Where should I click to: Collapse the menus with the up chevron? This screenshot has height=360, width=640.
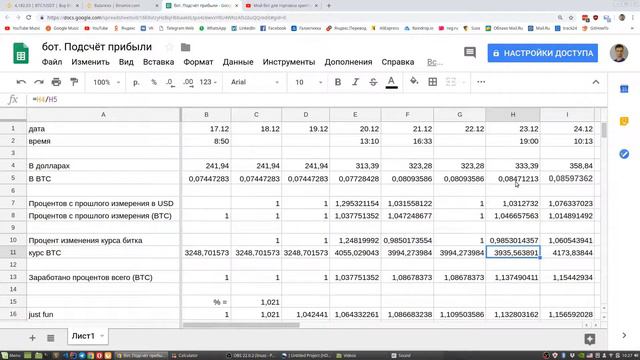point(596,82)
